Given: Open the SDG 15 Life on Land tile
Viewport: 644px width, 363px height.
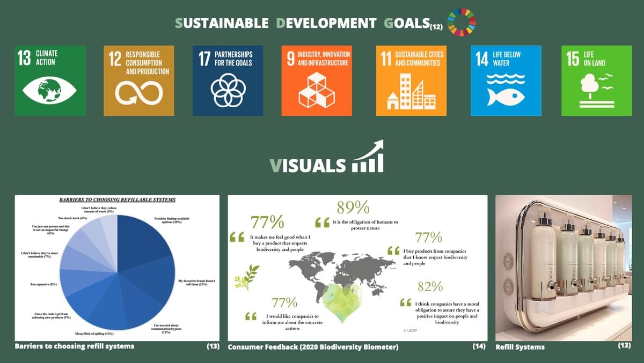Looking at the screenshot, I should tap(597, 80).
